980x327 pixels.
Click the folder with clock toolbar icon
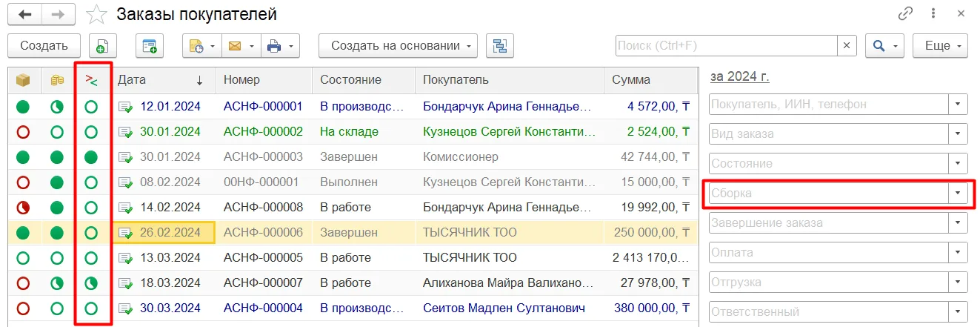point(196,46)
